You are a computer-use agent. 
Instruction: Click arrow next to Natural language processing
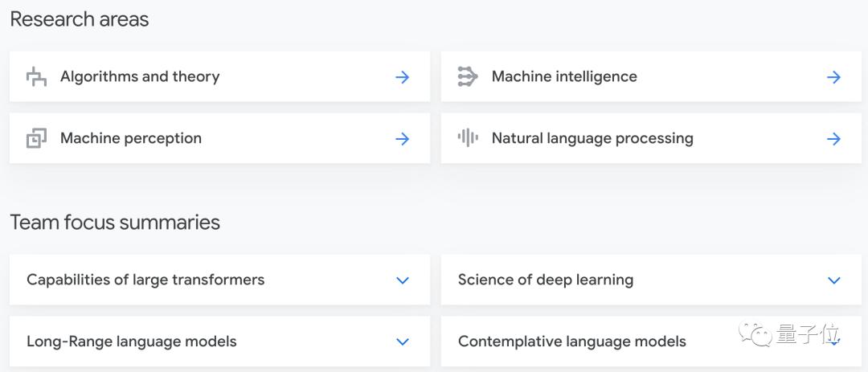pyautogui.click(x=833, y=138)
